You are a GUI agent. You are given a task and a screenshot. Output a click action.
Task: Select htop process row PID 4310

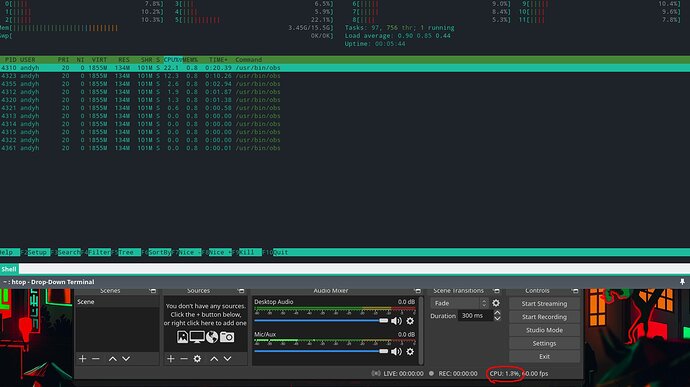click(x=345, y=68)
